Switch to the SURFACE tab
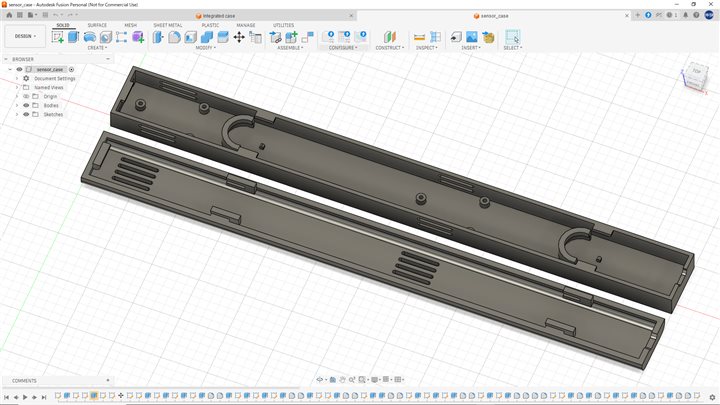720x405 pixels. click(x=97, y=25)
